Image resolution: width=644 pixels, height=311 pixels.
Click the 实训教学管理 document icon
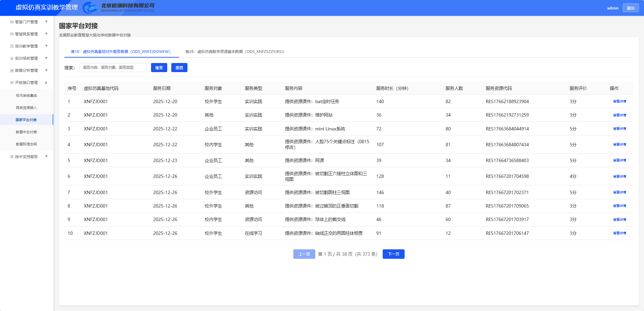click(12, 46)
